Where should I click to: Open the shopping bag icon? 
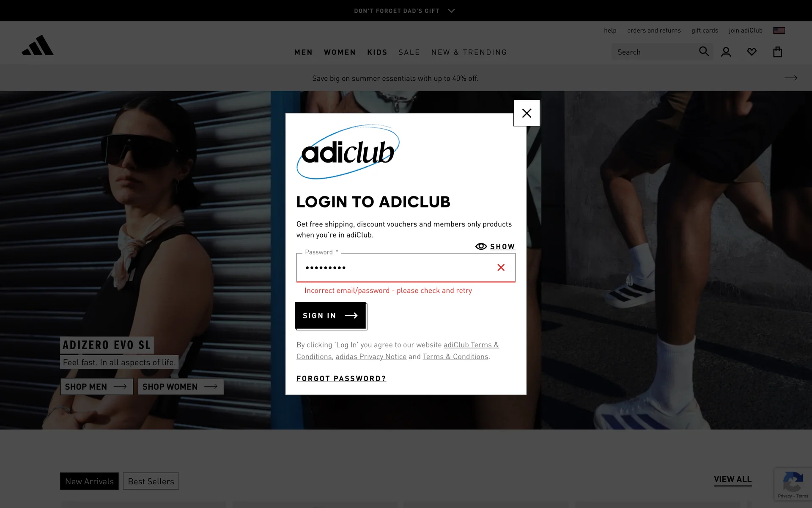(777, 52)
